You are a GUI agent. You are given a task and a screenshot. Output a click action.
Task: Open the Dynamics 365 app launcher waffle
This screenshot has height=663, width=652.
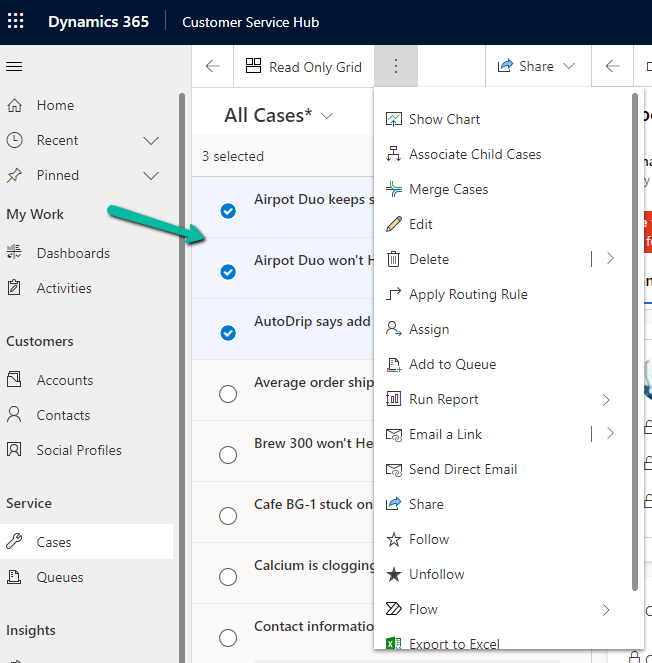point(15,22)
